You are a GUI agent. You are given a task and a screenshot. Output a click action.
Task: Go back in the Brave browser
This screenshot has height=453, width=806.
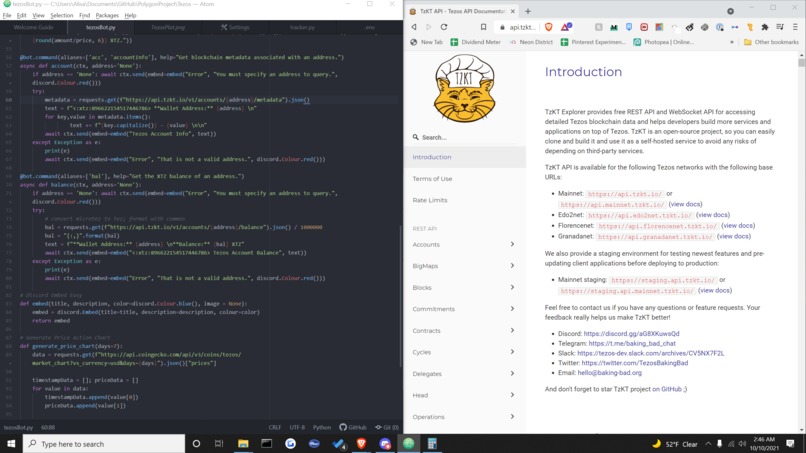414,27
